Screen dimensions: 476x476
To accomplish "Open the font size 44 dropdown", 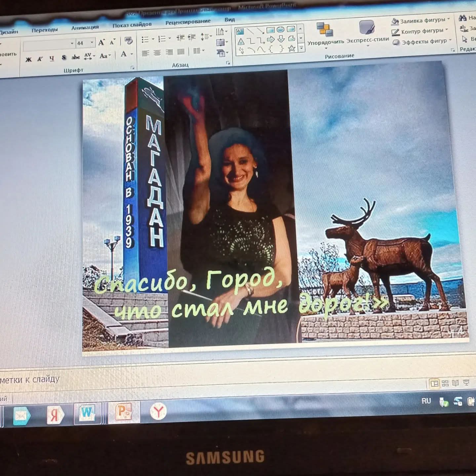I will [92, 43].
